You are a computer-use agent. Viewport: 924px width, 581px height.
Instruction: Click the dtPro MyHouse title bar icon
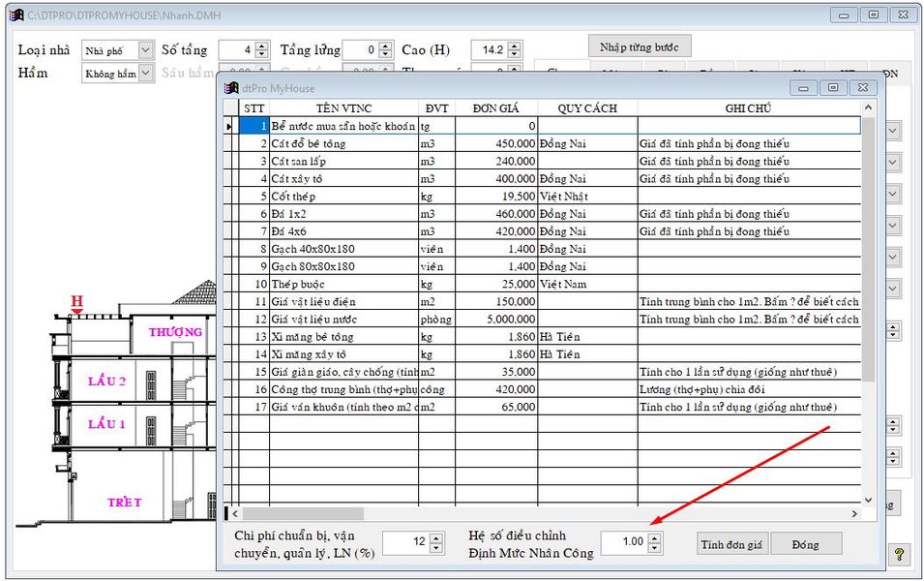tap(231, 88)
